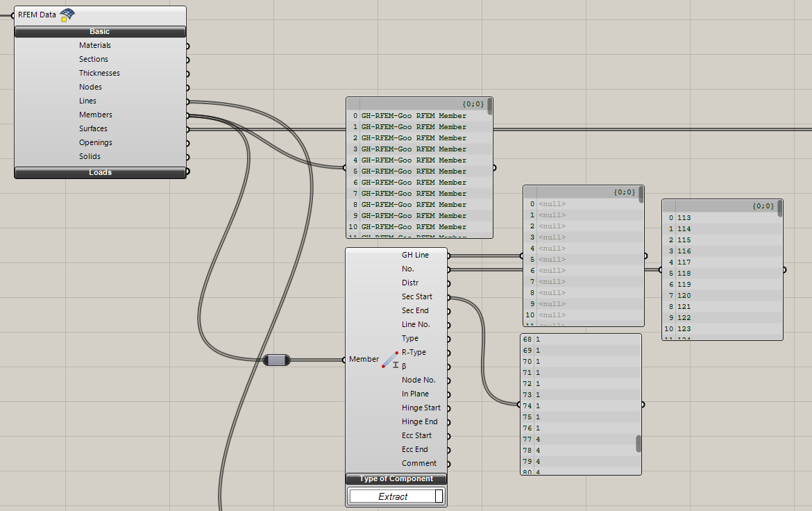Click the Hinge End output label
The width and height of the screenshot is (812, 511).
(x=419, y=422)
